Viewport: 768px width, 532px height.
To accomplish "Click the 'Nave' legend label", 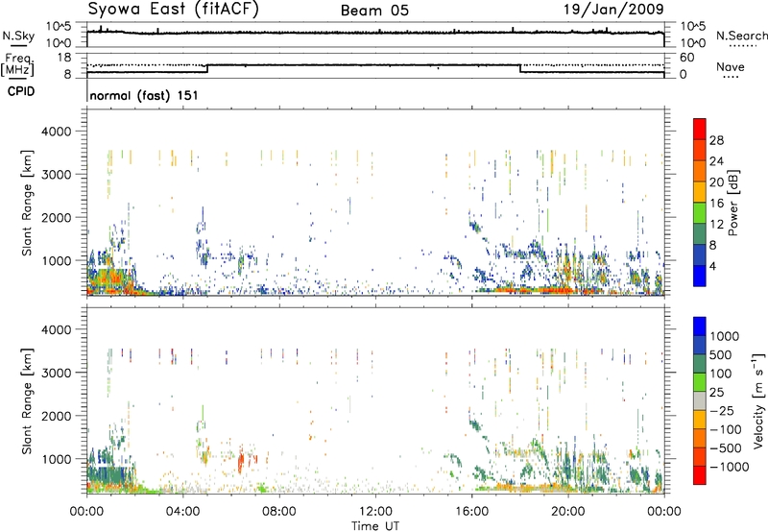I will pyautogui.click(x=731, y=66).
